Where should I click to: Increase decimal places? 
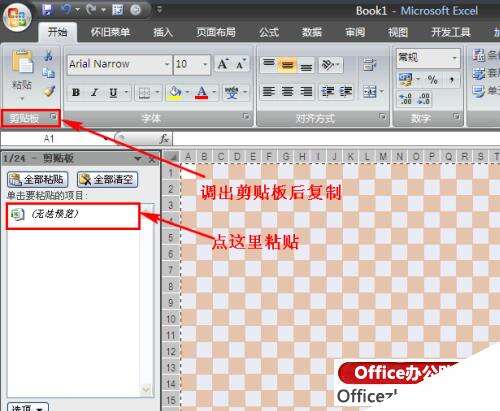pos(405,99)
